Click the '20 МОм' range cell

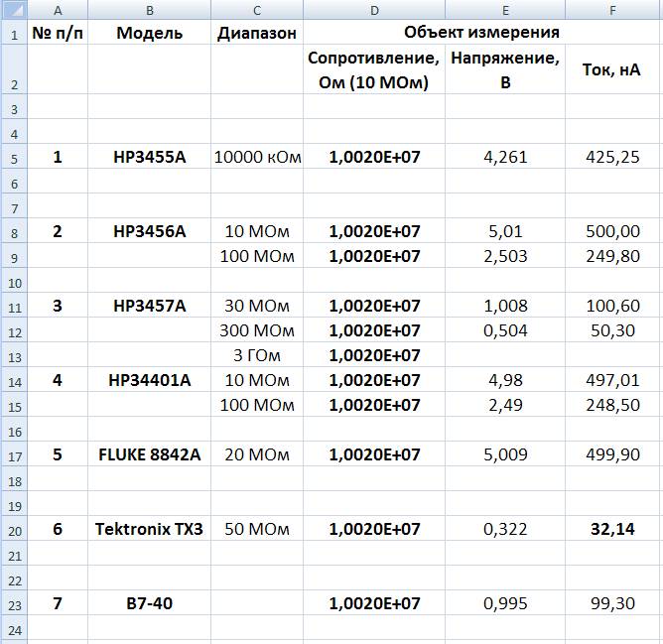[257, 454]
